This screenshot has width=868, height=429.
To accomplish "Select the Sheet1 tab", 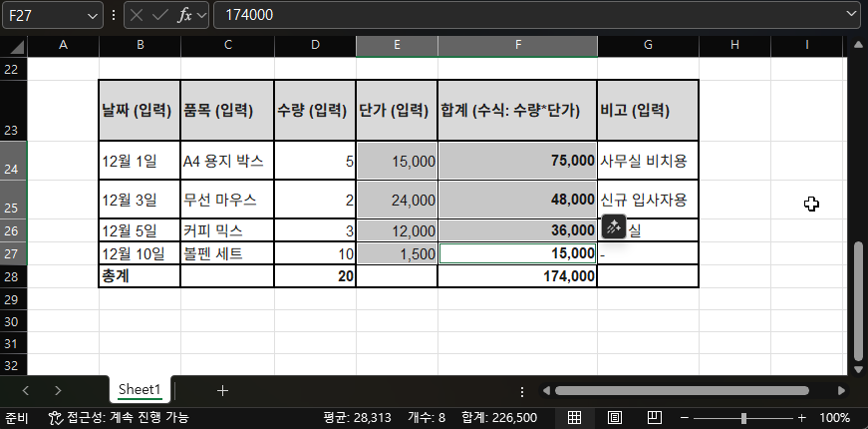I will [x=140, y=390].
